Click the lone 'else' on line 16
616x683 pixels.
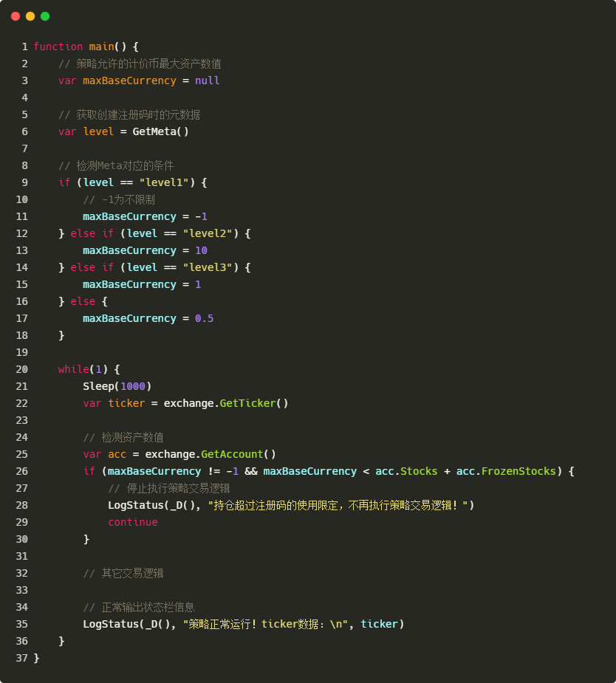[83, 301]
